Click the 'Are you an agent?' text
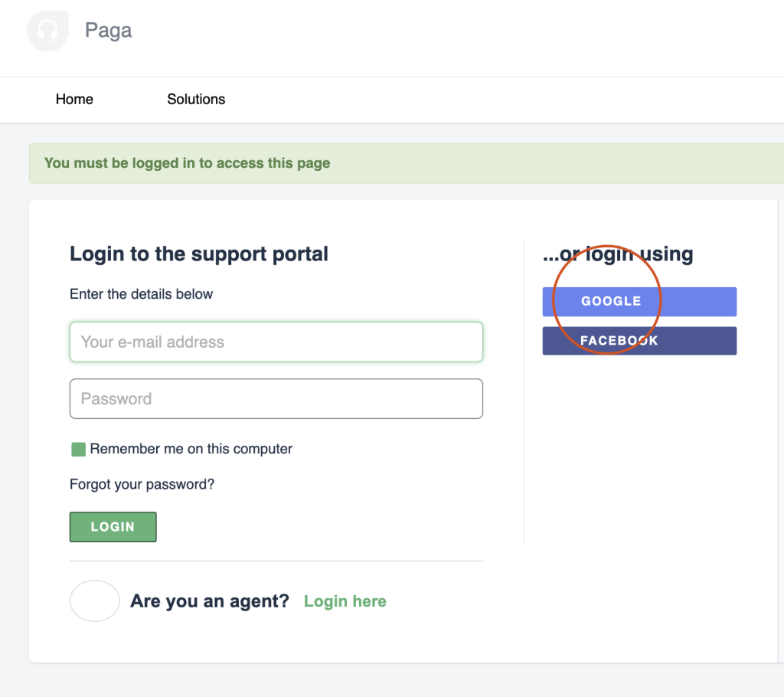 [x=210, y=601]
